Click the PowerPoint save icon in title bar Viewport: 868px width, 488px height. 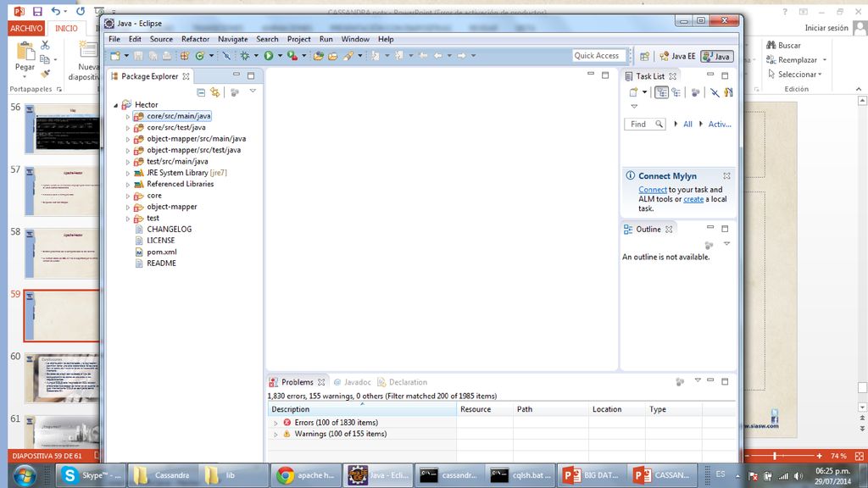(37, 11)
